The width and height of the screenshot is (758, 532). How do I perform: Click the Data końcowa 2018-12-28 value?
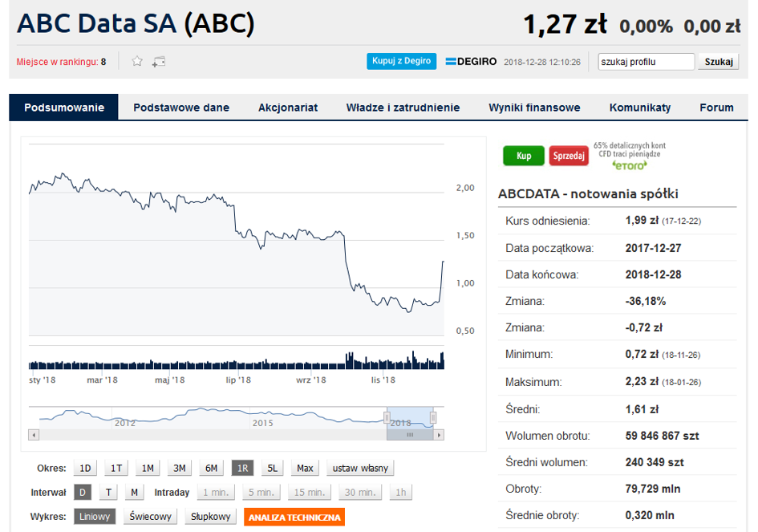point(653,274)
